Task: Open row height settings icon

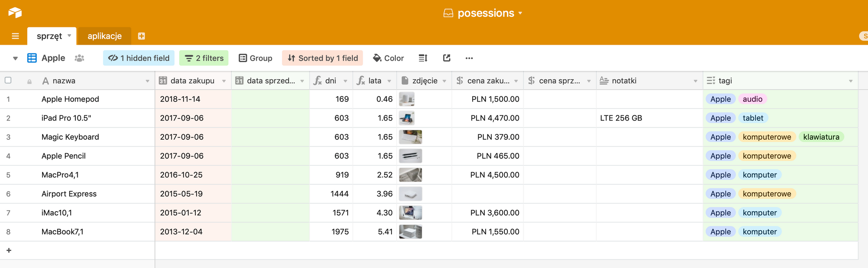Action: [x=423, y=58]
